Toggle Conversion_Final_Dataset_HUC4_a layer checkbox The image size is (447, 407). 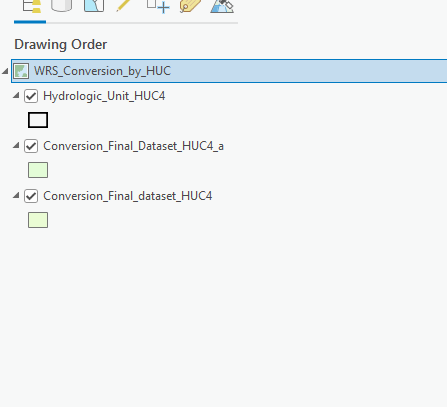click(31, 146)
